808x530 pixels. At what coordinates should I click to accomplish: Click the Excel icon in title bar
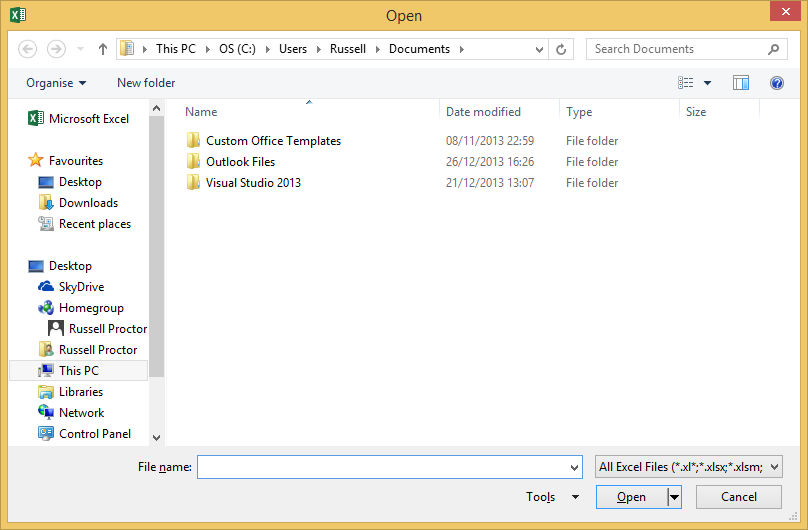(19, 14)
